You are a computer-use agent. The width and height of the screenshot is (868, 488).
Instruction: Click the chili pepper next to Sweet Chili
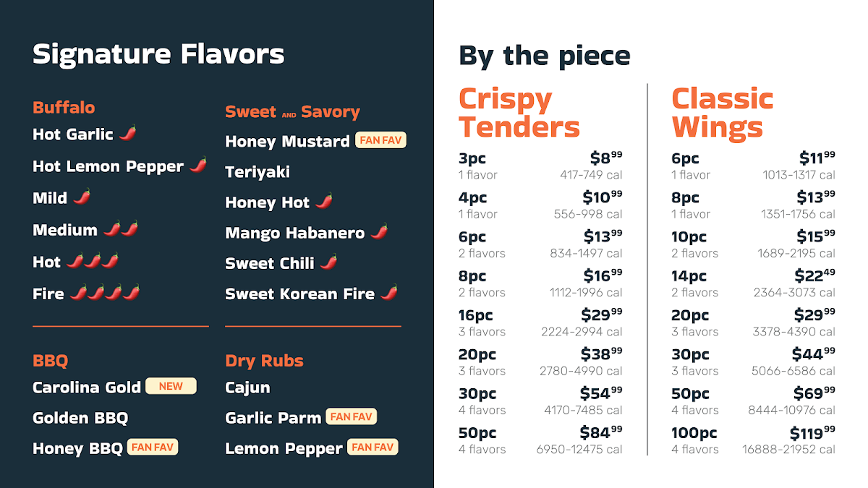(x=328, y=262)
